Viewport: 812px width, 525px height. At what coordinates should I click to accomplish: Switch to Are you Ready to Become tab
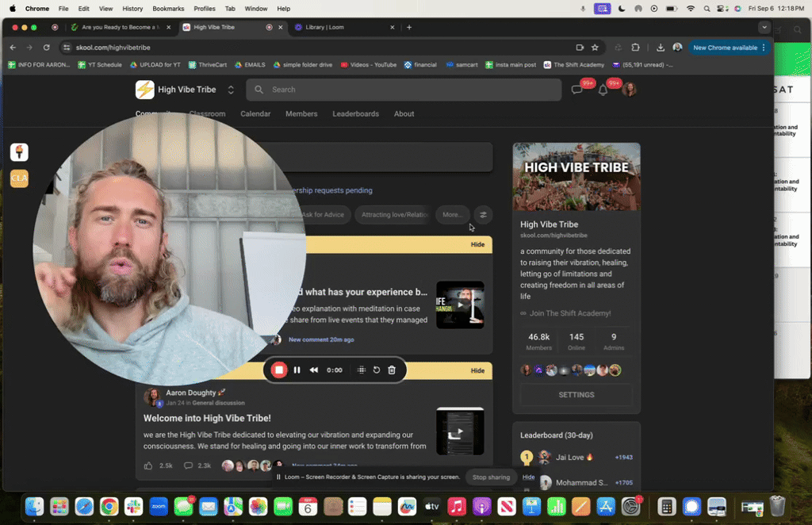tap(121, 27)
